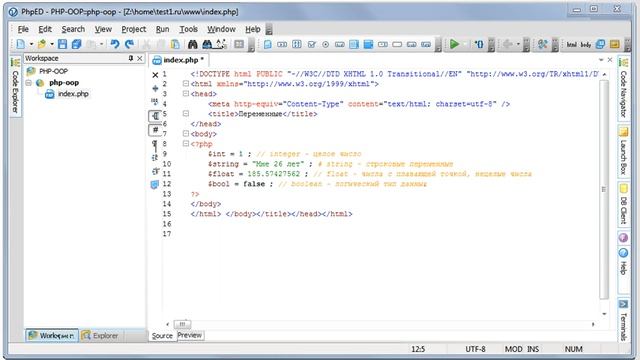Click the Paste clipboard icon

(175, 44)
